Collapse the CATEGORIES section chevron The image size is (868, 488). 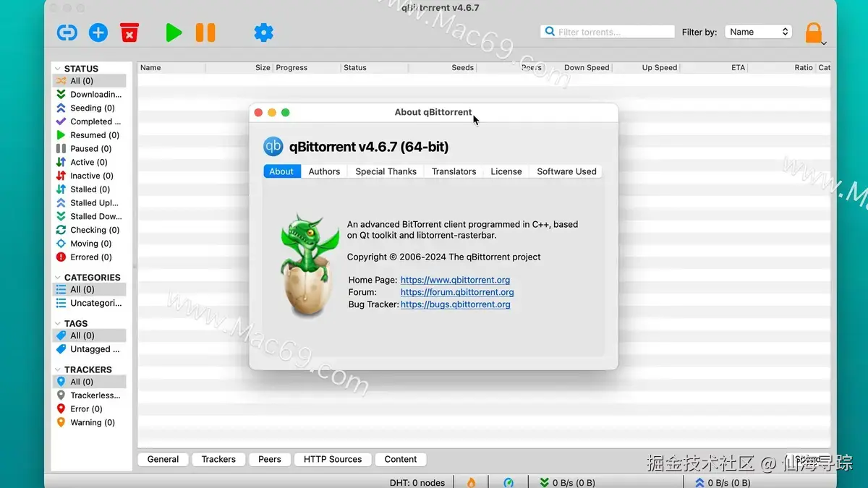tap(57, 278)
